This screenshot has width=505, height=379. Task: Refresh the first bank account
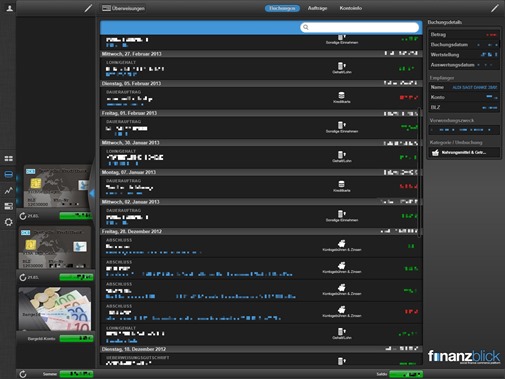23,216
